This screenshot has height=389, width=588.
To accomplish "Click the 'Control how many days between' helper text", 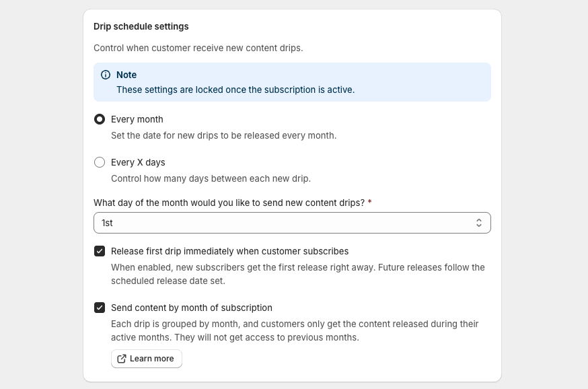I will 211,178.
